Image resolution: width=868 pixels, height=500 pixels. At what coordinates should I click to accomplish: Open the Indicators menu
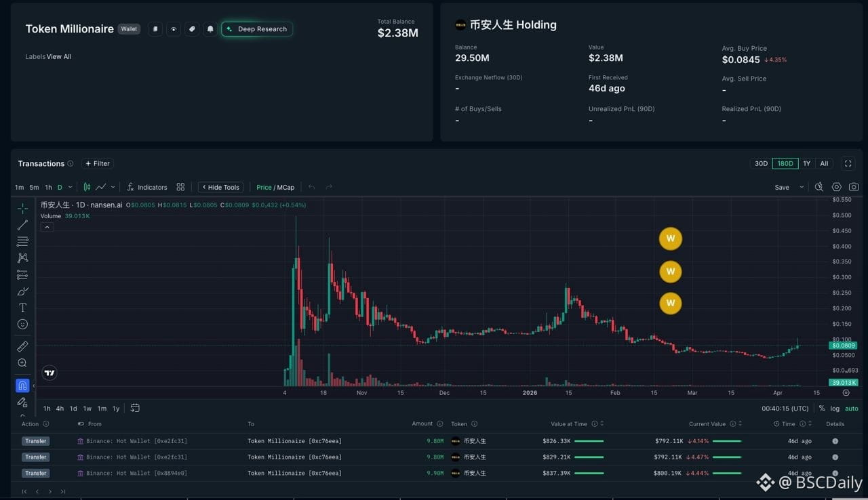pyautogui.click(x=146, y=187)
